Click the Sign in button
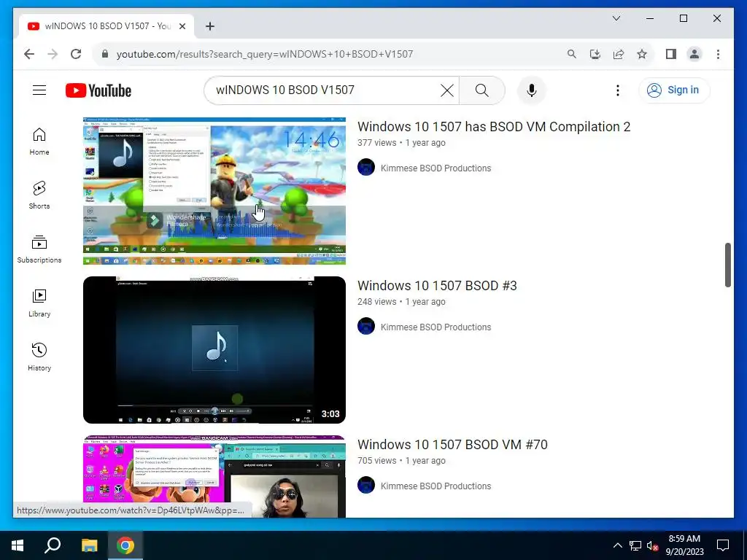The image size is (747, 560). [674, 90]
